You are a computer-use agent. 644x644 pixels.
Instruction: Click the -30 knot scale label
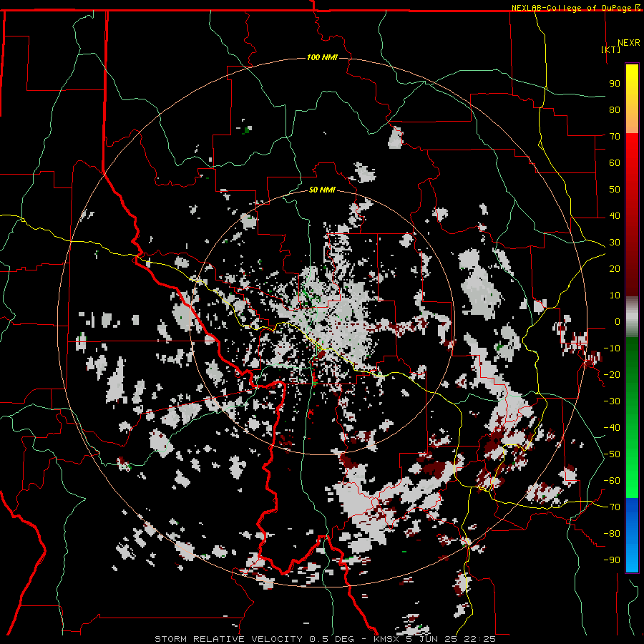(612, 401)
